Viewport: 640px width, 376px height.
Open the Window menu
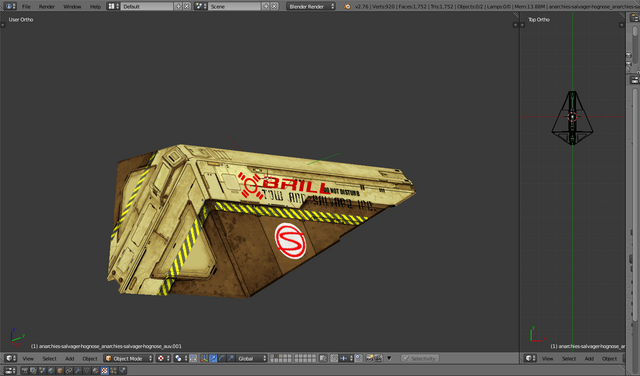tap(72, 7)
